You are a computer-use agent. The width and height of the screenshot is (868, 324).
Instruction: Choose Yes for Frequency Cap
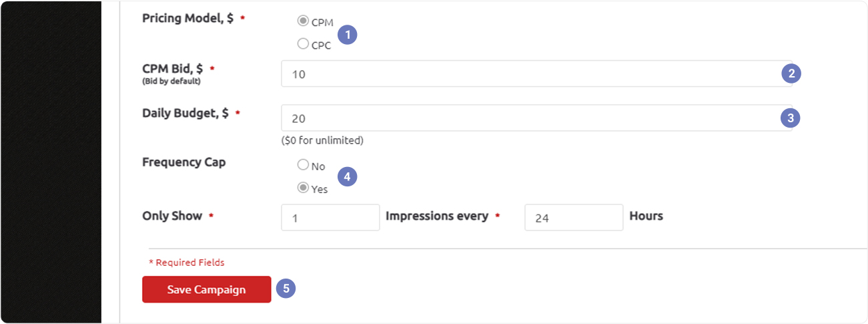(304, 188)
